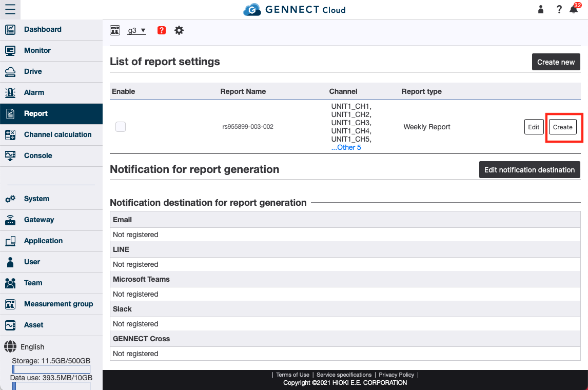The width and height of the screenshot is (588, 390).
Task: Click the Storage usage progress bar
Action: point(51,369)
